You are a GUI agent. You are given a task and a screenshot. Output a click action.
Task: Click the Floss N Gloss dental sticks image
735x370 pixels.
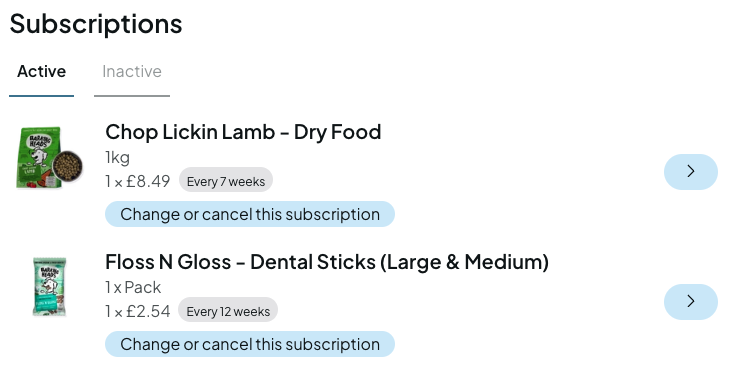(49, 286)
